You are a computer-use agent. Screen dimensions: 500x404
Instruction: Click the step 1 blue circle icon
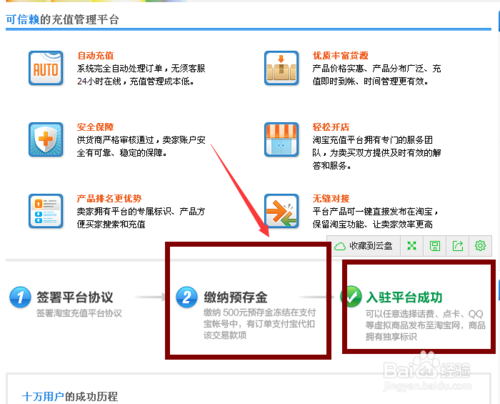coord(20,297)
